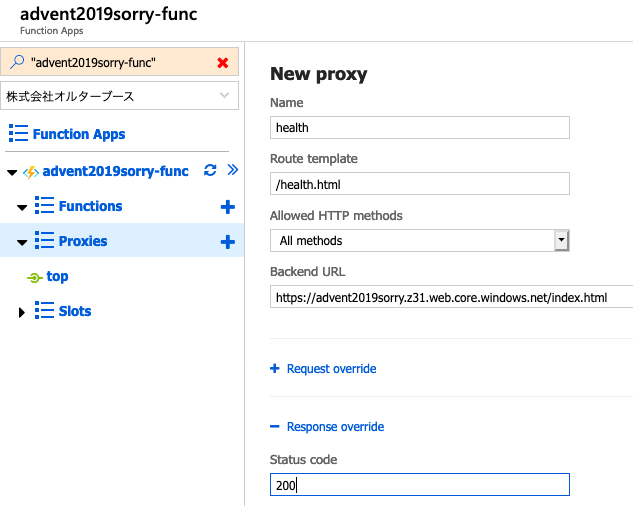
Task: Click the Function Apps list icon
Action: 18,133
